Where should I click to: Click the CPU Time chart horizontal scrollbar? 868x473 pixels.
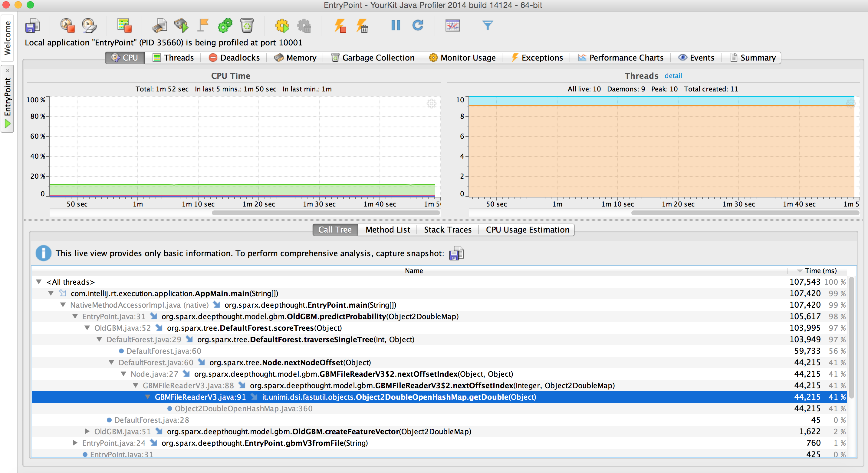click(x=326, y=213)
